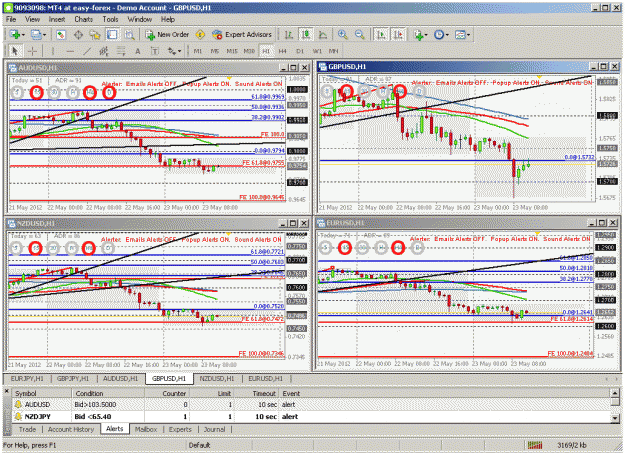This screenshot has height=453, width=625.
Task: Switch timeframe to M1
Action: 198,51
